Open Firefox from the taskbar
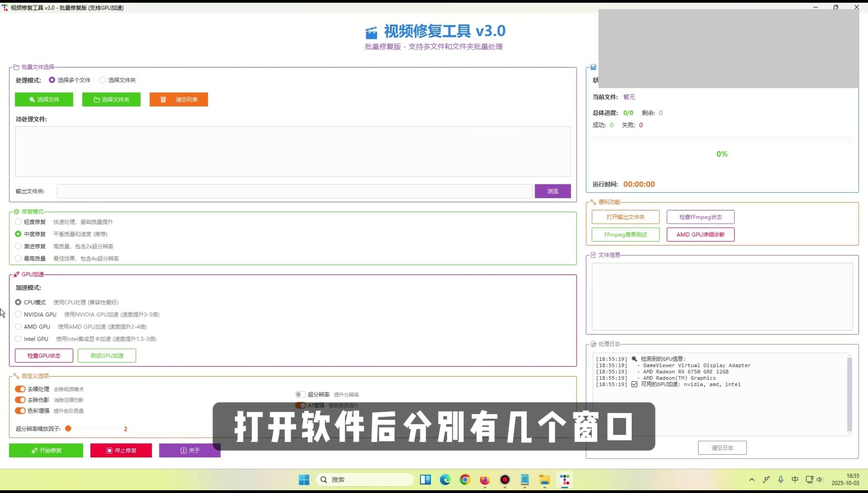The height and width of the screenshot is (493, 868). [485, 480]
